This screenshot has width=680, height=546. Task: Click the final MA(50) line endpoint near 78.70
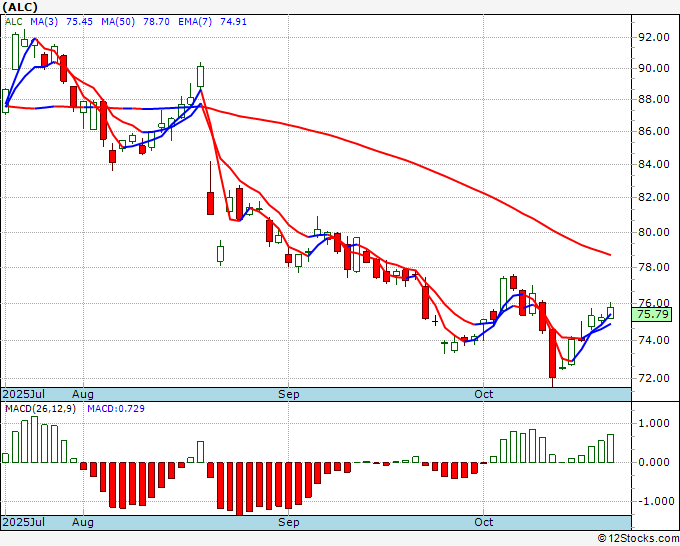pos(610,255)
